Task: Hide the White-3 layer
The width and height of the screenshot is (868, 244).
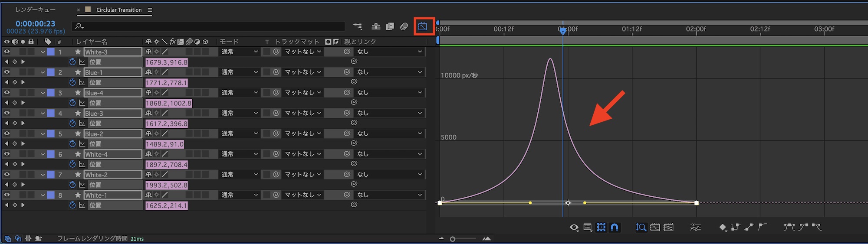Action: (x=7, y=52)
